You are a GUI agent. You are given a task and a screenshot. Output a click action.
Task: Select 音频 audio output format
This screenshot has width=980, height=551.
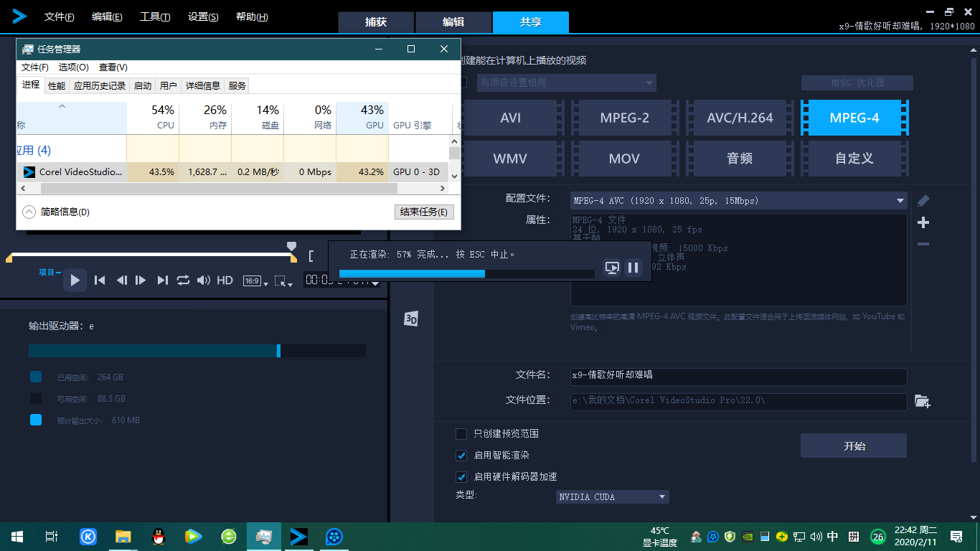pos(740,158)
